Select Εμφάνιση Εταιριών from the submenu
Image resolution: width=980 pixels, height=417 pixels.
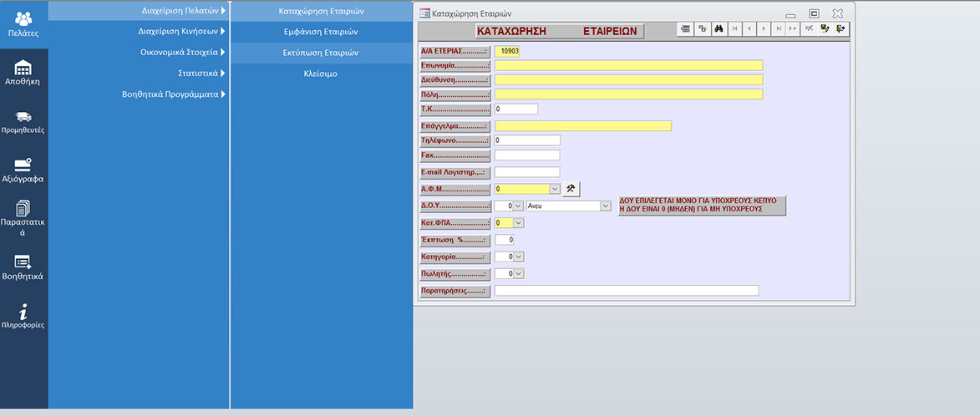pos(321,32)
